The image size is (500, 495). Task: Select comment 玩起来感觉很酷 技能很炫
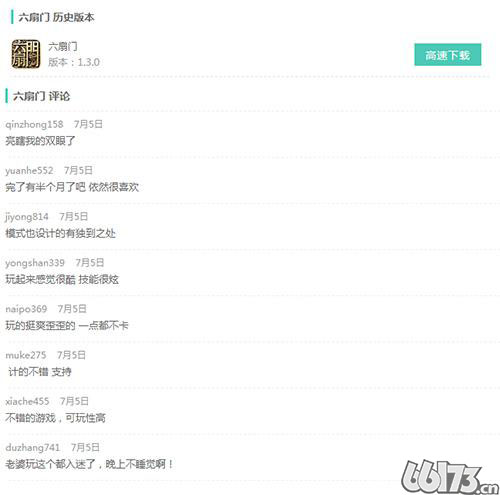click(62, 279)
